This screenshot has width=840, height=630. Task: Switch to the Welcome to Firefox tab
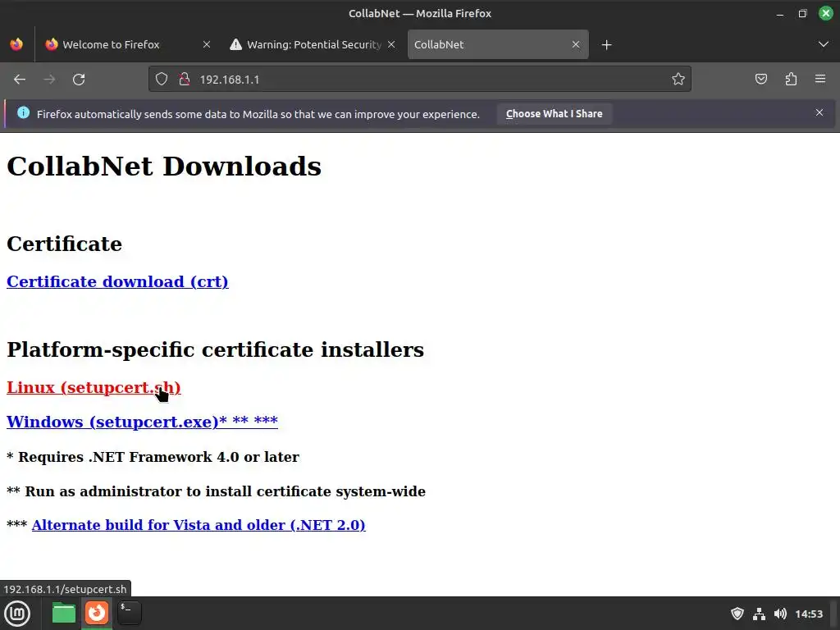pos(127,44)
